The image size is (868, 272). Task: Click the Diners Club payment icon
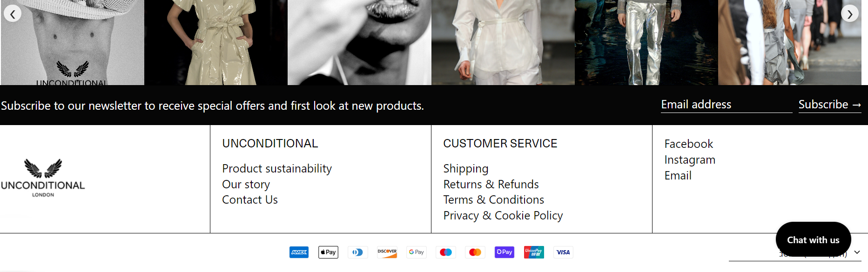coord(357,252)
